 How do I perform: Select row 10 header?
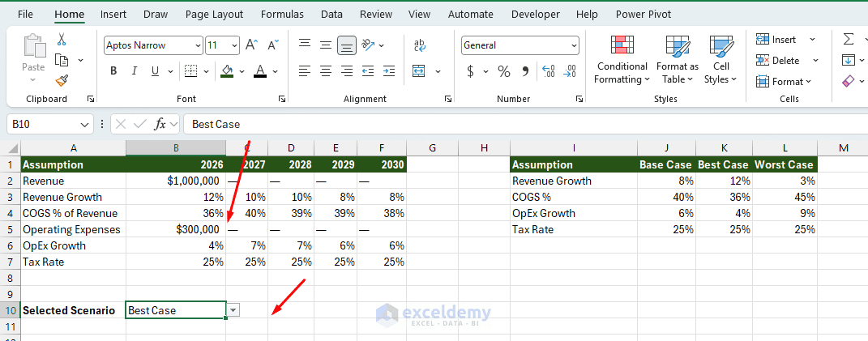[11, 310]
